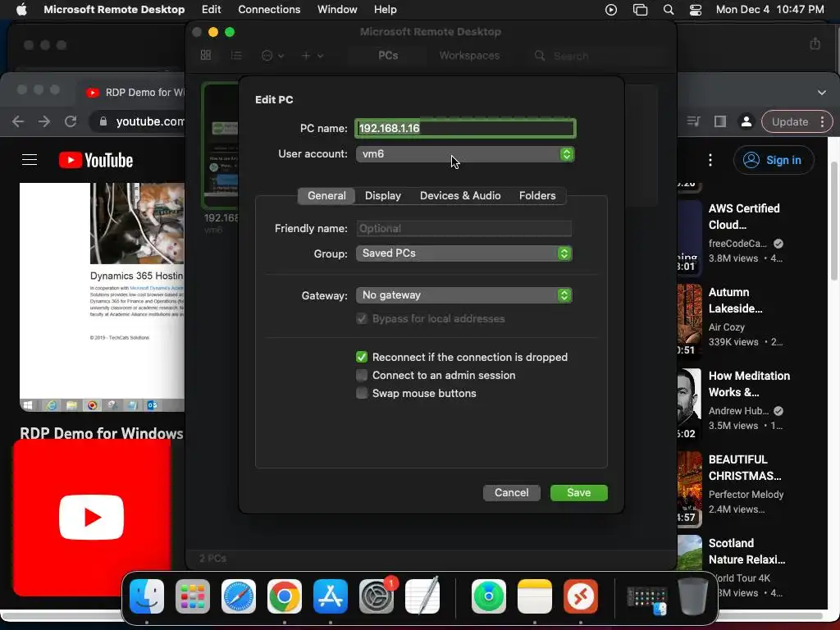Click the Friendly name input field
The width and height of the screenshot is (840, 630).
[464, 229]
